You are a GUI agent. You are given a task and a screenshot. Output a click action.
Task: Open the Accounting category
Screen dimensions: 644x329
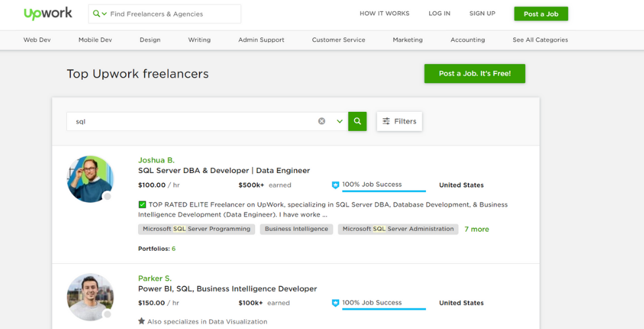(467, 40)
